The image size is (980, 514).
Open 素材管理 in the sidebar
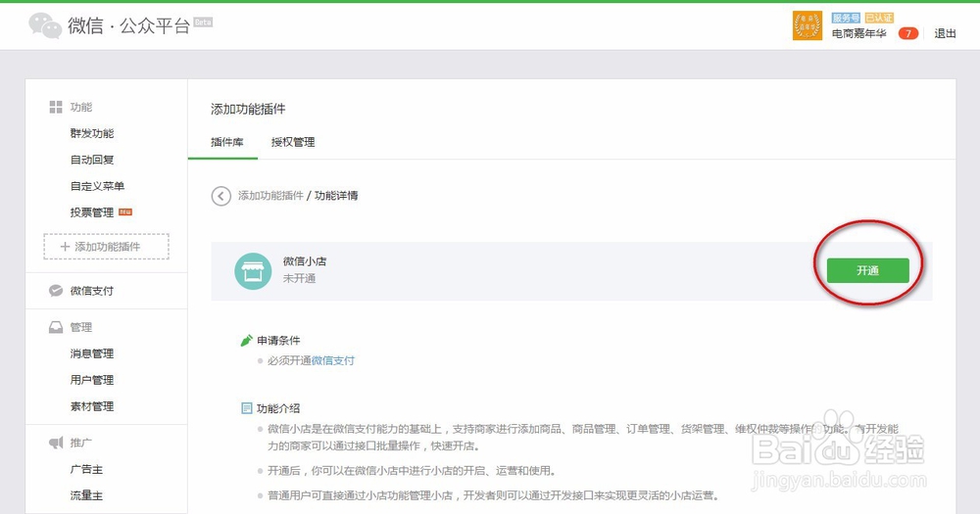click(x=92, y=406)
